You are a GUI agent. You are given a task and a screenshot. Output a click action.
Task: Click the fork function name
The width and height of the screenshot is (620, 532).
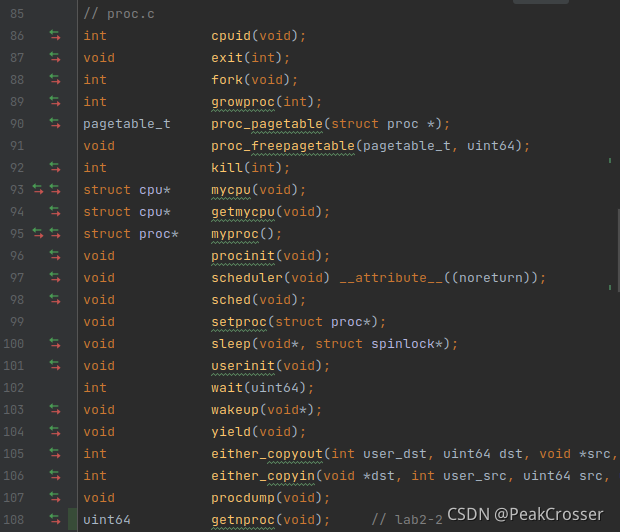(x=227, y=80)
